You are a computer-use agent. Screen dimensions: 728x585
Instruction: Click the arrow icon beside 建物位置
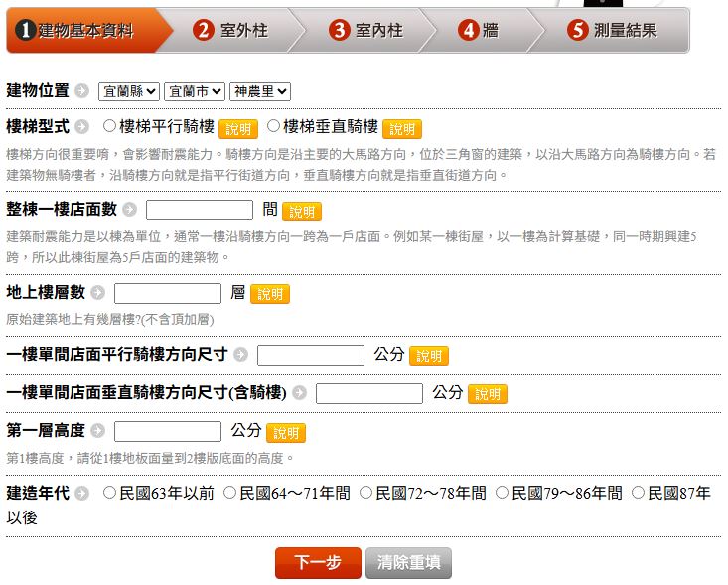(x=81, y=91)
